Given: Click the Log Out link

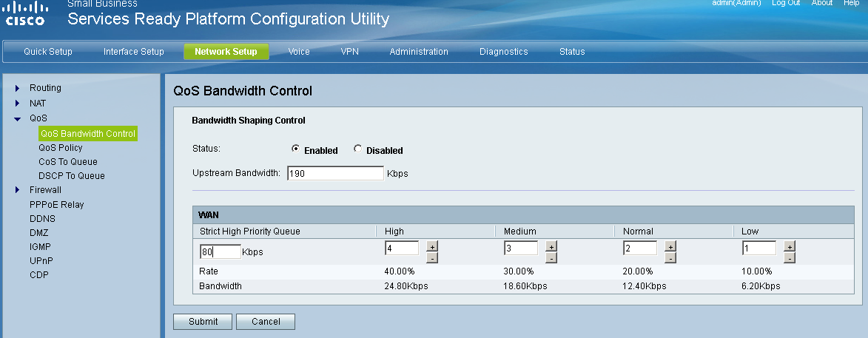Looking at the screenshot, I should pos(785,3).
